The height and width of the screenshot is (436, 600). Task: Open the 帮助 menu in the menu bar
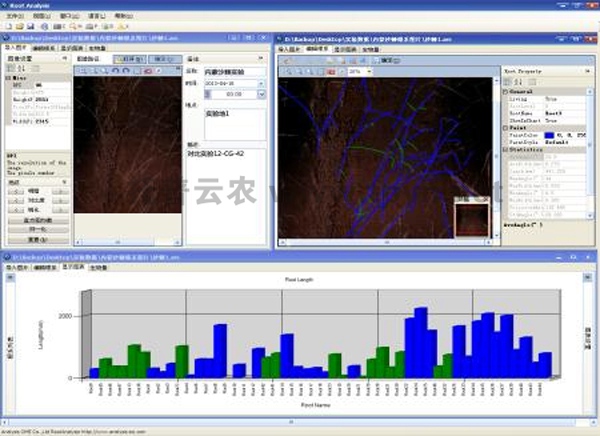click(x=122, y=17)
